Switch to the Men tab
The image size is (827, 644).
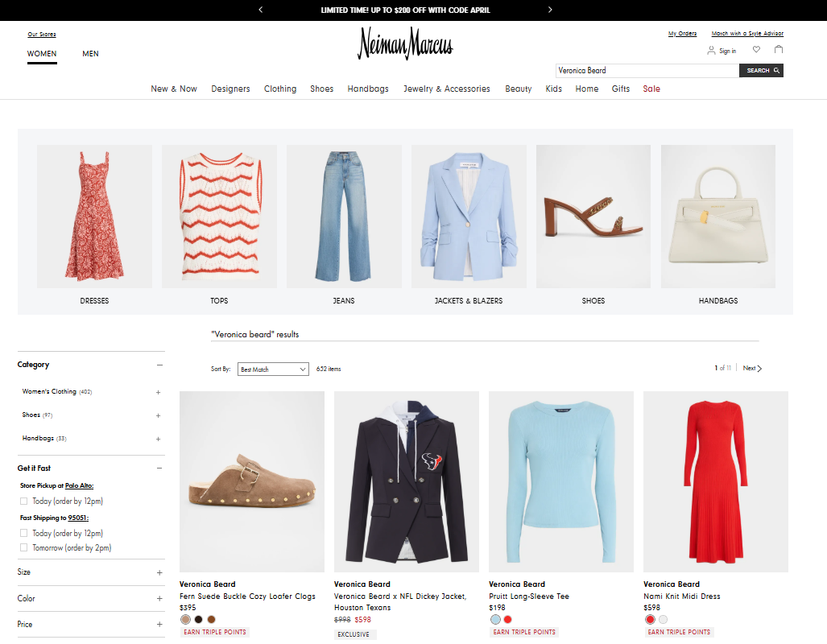90,54
